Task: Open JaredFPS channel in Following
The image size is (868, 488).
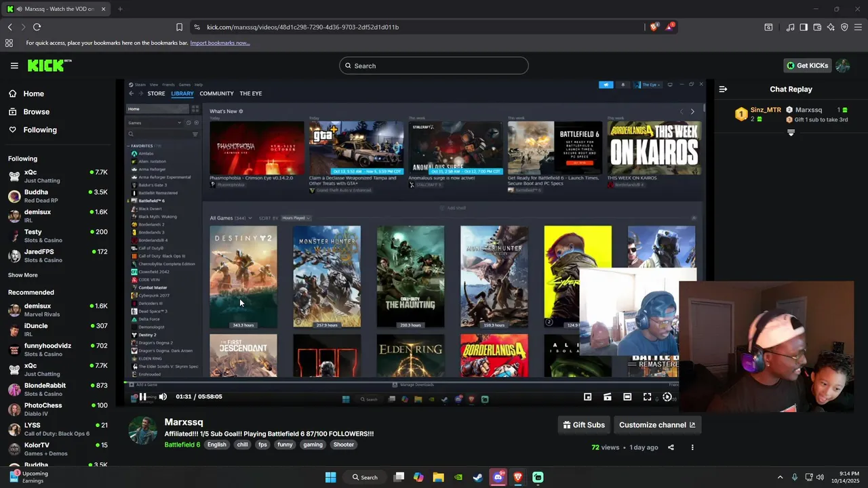Action: (58, 256)
